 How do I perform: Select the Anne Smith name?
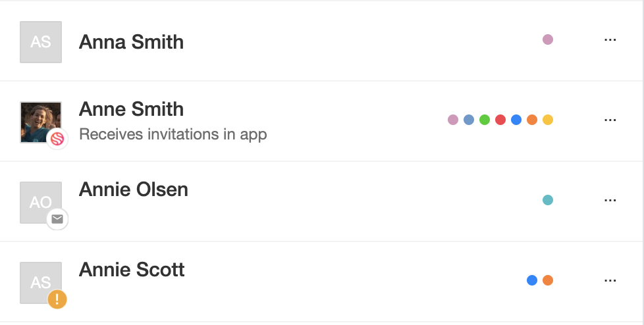click(x=131, y=109)
